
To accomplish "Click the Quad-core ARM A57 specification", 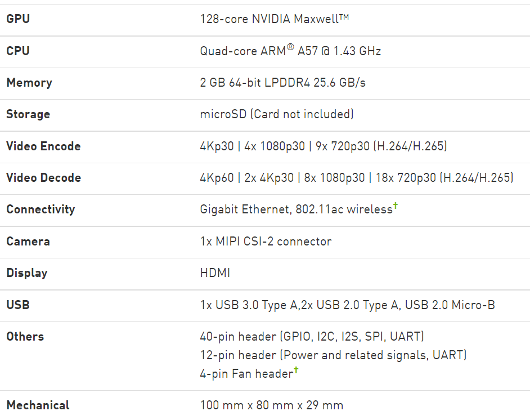I will point(290,51).
